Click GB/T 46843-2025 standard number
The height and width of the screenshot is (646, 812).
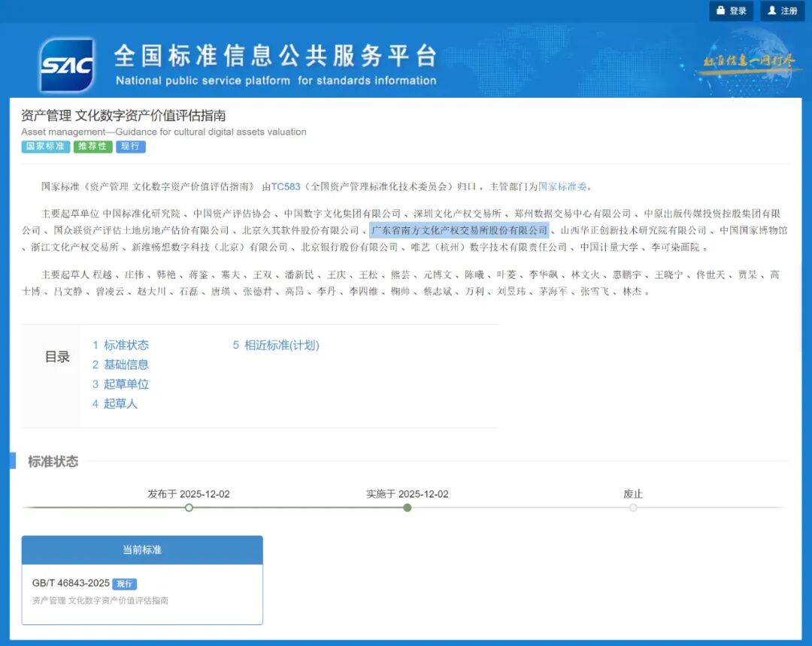pyautogui.click(x=71, y=584)
